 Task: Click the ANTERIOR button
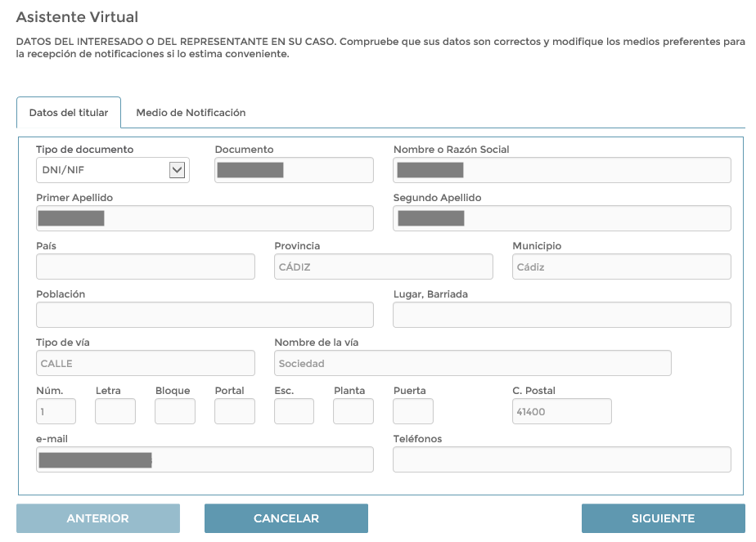point(98,518)
